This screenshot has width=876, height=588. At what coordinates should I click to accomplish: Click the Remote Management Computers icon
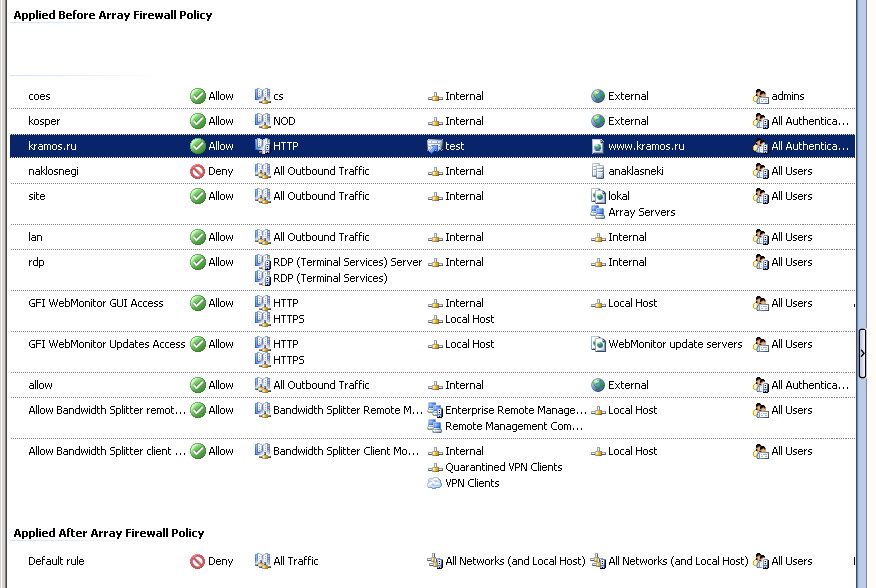coord(435,426)
